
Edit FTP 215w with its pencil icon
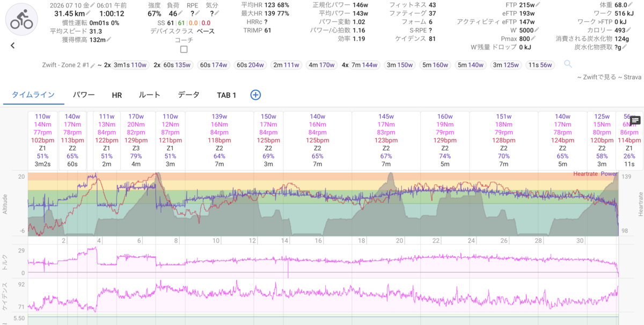(x=538, y=5)
